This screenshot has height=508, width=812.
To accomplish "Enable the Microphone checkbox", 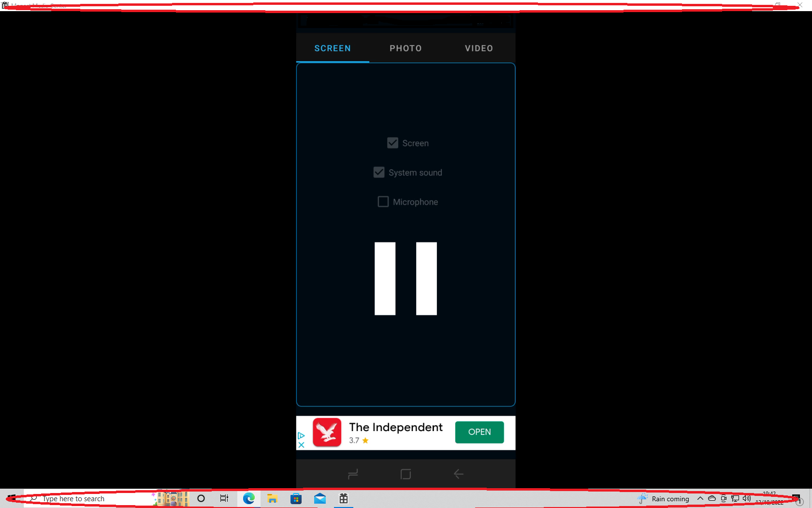I will pos(383,202).
